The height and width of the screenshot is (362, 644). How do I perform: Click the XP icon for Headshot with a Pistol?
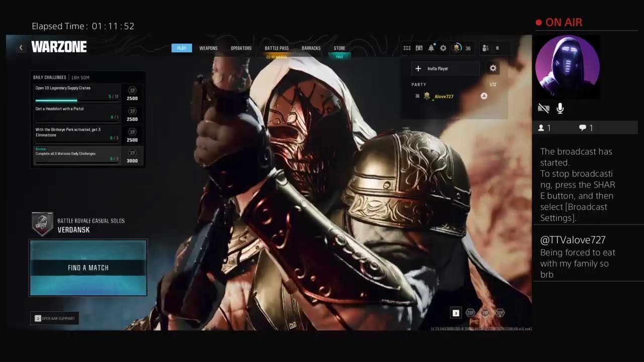pos(132,111)
